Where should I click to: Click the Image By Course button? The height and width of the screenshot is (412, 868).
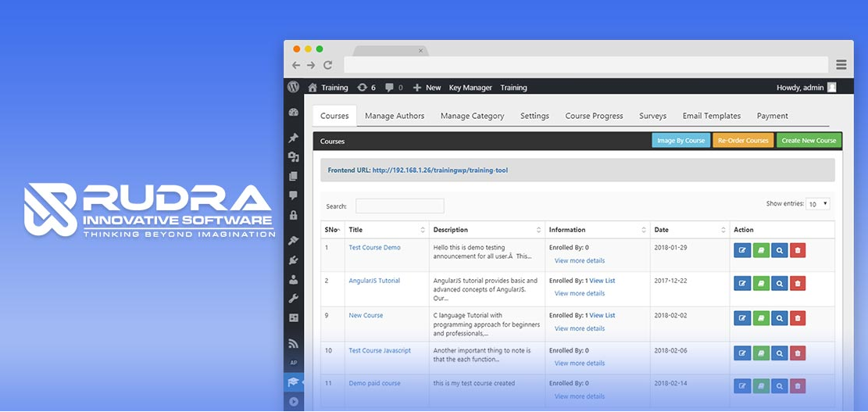pos(681,141)
